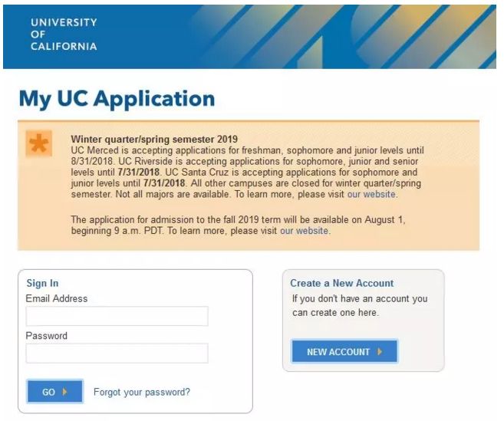Click the My UC Application heading
504x421 pixels.
(x=117, y=99)
